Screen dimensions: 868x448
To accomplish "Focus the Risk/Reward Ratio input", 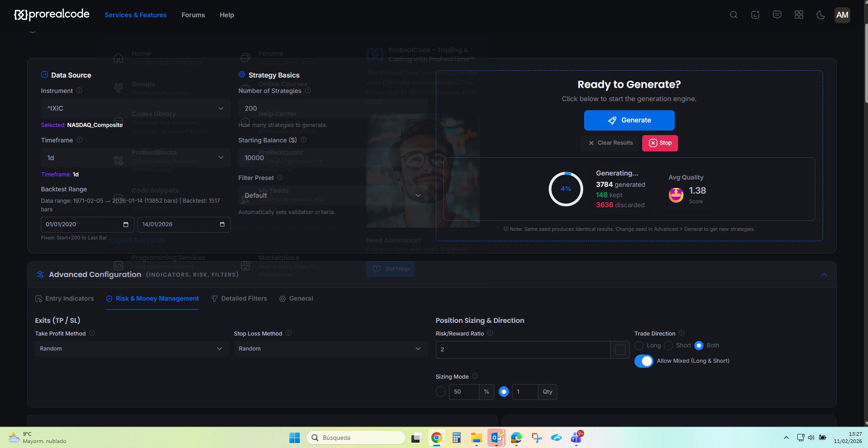I will 523,350.
